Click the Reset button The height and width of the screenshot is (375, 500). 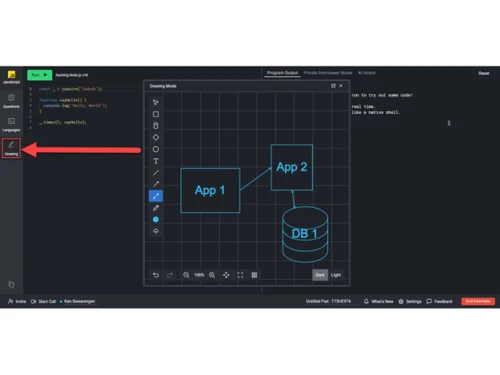(x=484, y=73)
